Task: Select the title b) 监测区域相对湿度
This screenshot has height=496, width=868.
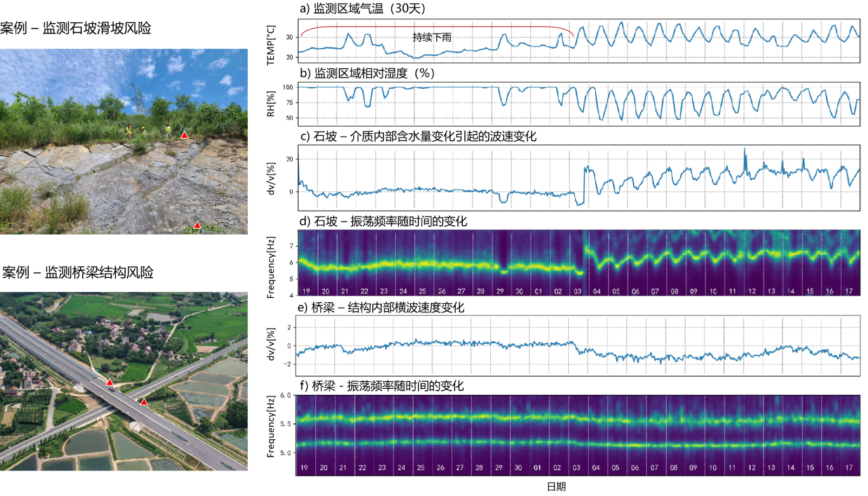Action: [x=367, y=74]
